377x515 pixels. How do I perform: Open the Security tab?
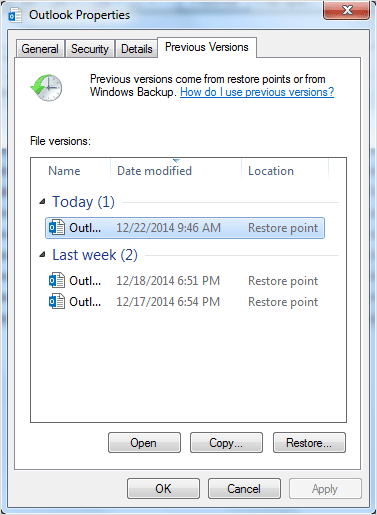point(90,49)
